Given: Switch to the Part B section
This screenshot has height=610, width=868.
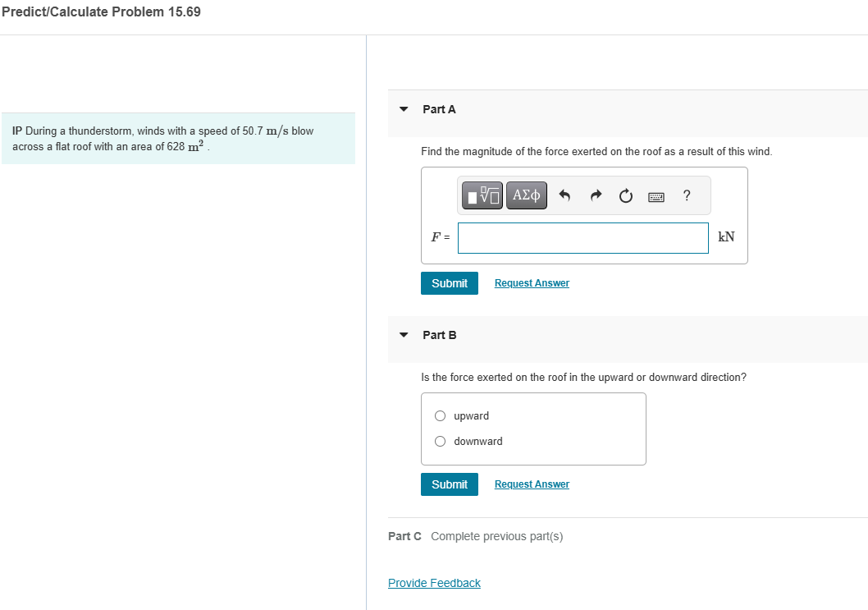Looking at the screenshot, I should pyautogui.click(x=440, y=334).
